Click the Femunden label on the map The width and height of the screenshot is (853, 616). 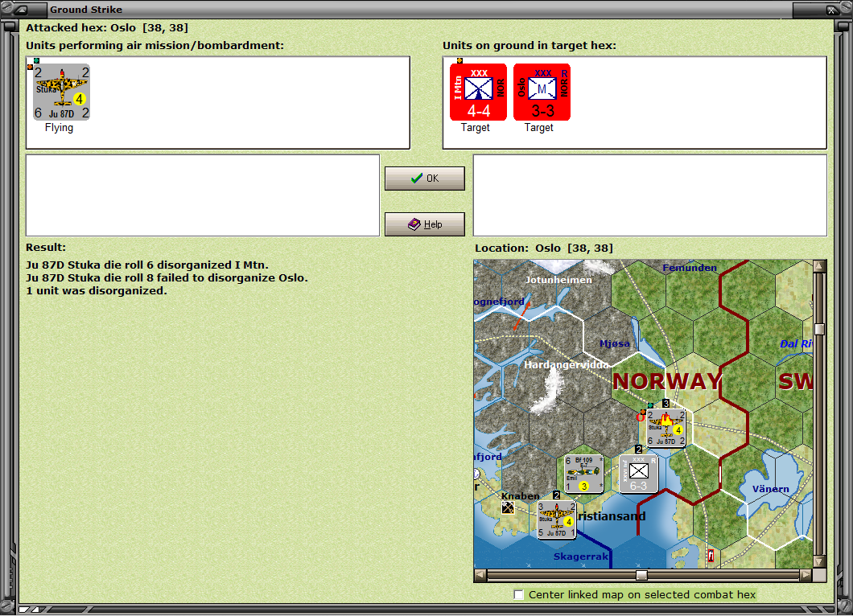point(690,268)
